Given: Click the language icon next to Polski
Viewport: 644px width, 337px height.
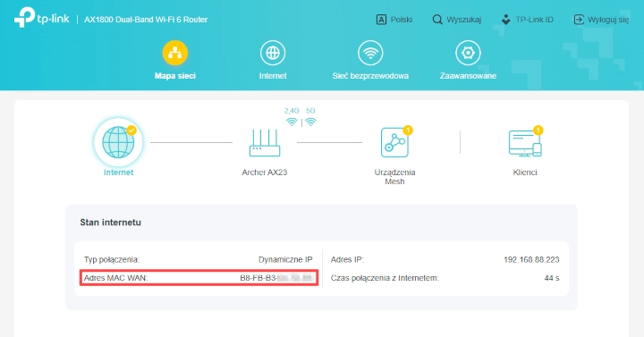Looking at the screenshot, I should pyautogui.click(x=381, y=20).
